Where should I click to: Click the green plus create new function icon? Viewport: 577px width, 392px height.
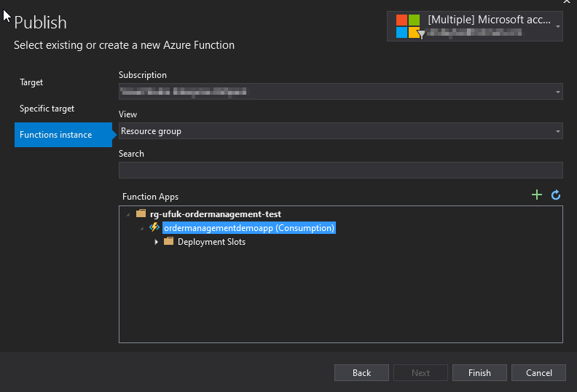click(537, 195)
